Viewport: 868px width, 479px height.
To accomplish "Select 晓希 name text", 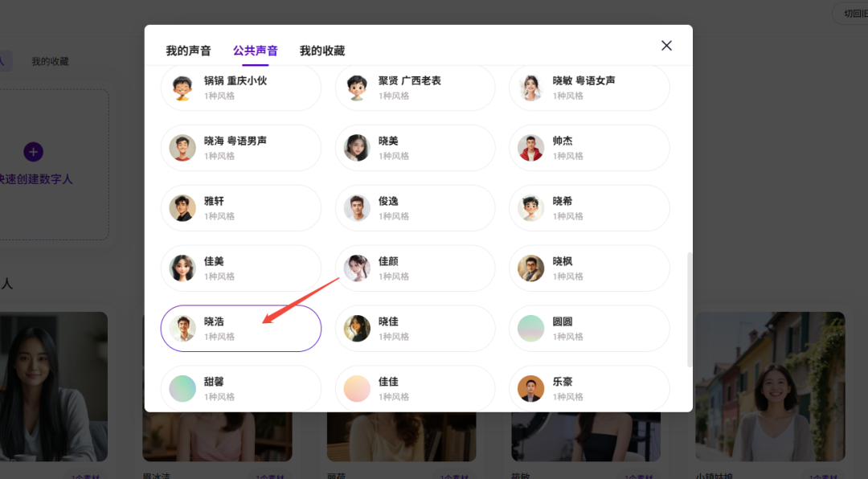I will pyautogui.click(x=563, y=201).
